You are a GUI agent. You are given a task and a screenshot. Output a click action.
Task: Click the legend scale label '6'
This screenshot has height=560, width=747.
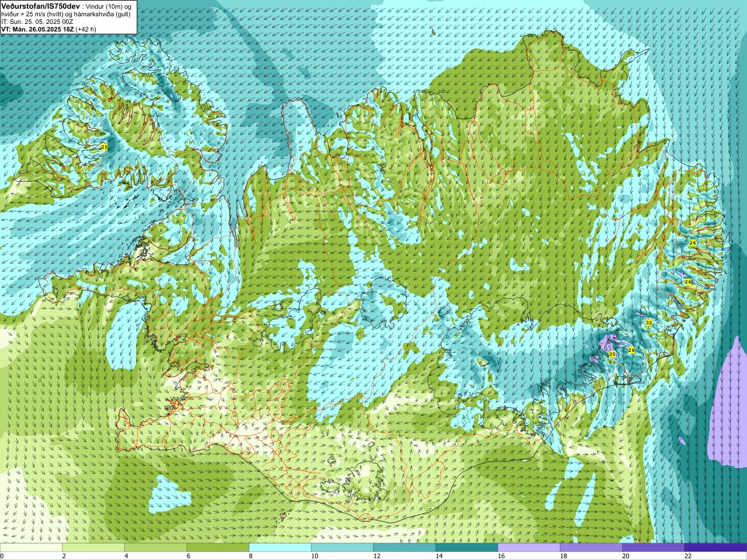(x=189, y=556)
